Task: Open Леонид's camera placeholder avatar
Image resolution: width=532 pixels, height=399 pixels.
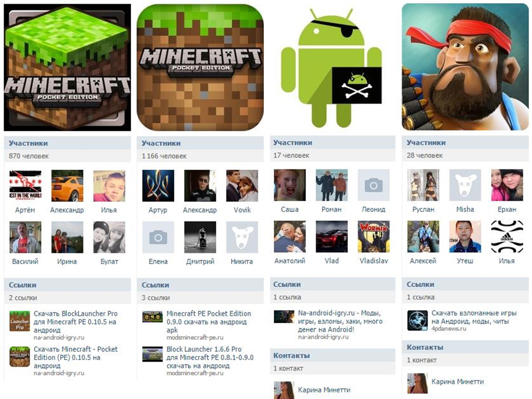Action: pos(374,185)
